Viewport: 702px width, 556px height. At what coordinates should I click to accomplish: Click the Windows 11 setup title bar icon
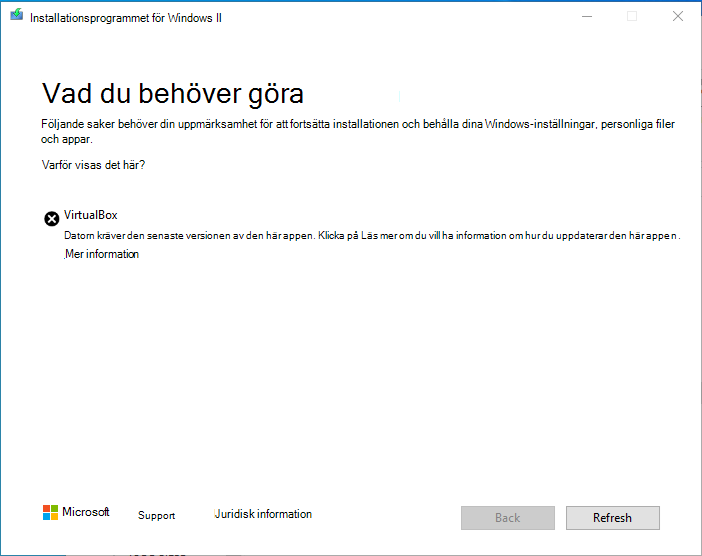click(17, 15)
